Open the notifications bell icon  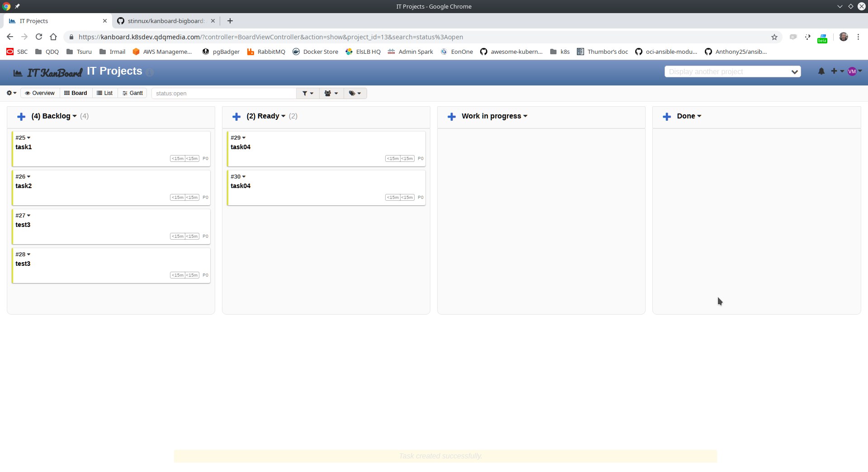[821, 71]
